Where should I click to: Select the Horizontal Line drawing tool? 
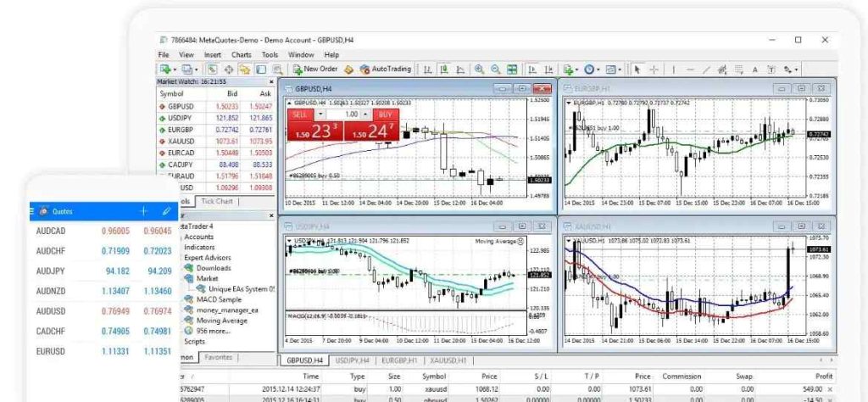point(690,70)
